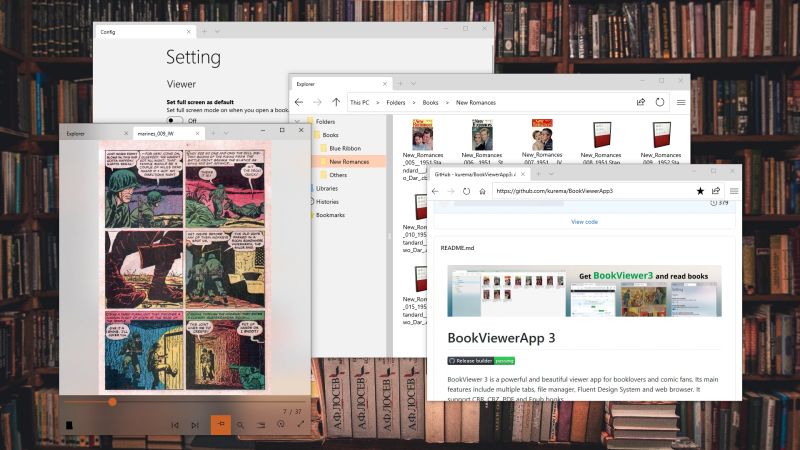Image resolution: width=800 pixels, height=450 pixels.
Task: Toggle Set full screen as default switch
Action: (175, 120)
